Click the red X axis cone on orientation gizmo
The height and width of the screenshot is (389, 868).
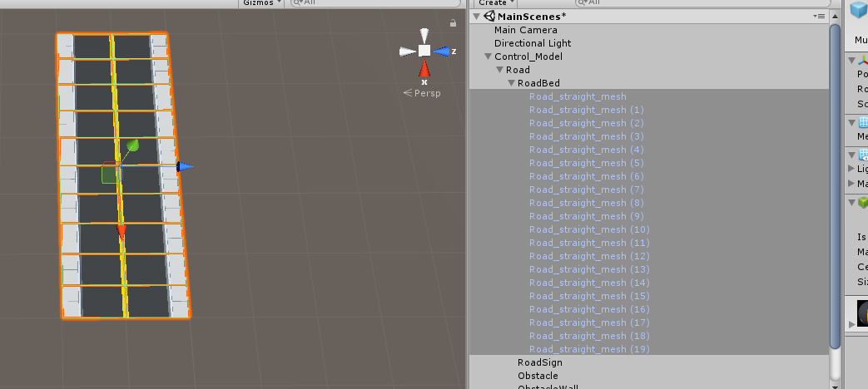click(x=424, y=69)
